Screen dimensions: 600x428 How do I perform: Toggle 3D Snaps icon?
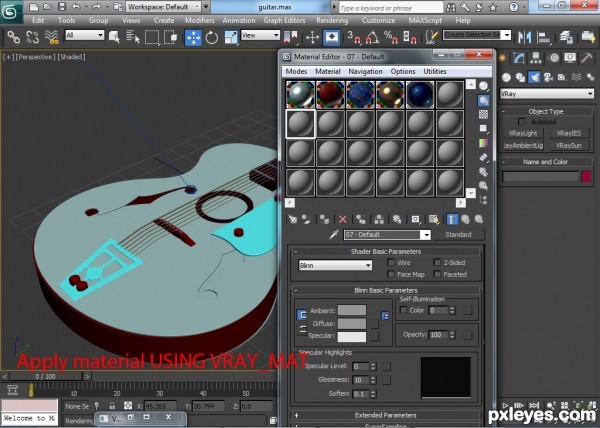tap(354, 37)
